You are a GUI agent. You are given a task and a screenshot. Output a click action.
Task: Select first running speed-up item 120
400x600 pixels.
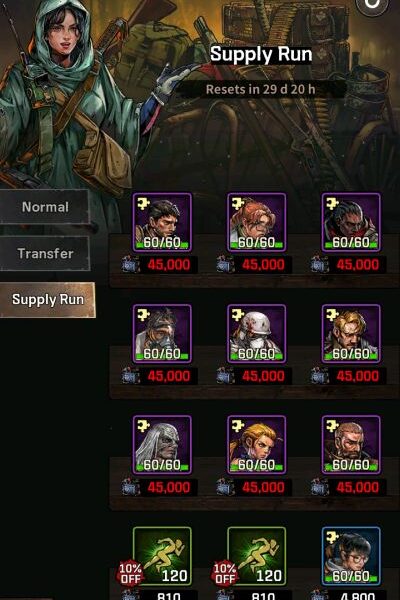tap(162, 556)
